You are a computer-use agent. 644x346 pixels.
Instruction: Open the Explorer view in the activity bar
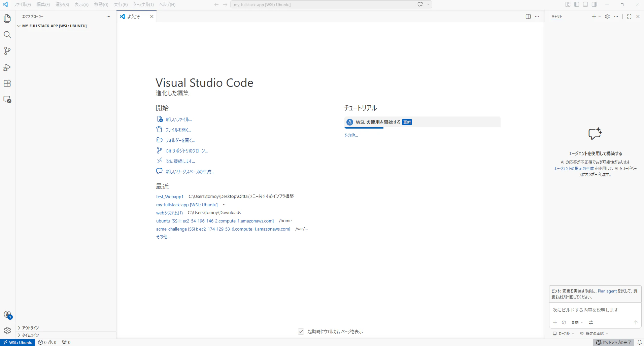tap(7, 19)
